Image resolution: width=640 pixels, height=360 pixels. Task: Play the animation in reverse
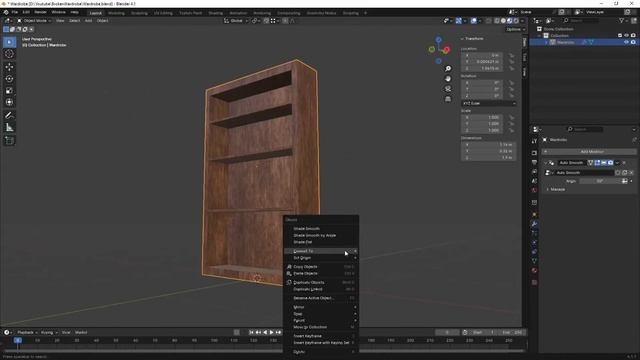(265, 332)
